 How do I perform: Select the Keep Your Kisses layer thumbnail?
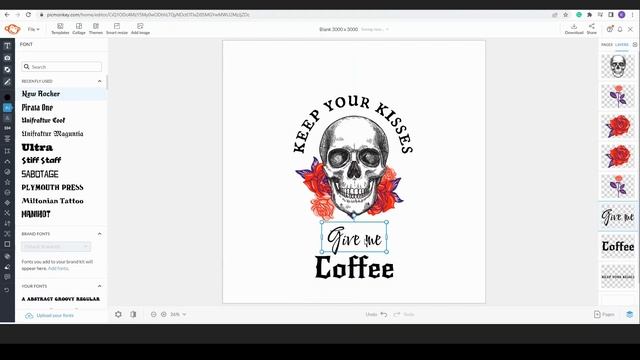click(618, 277)
